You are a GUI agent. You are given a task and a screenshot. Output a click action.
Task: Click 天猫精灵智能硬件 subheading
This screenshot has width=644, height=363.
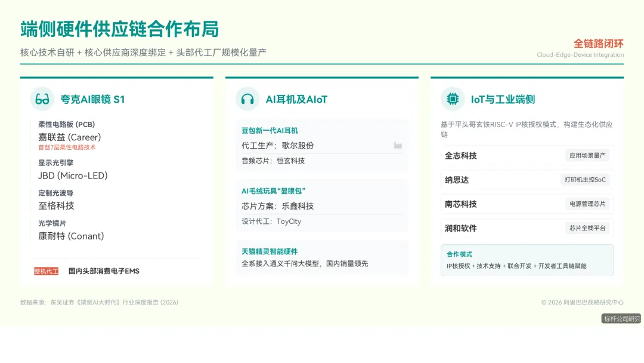pos(270,251)
